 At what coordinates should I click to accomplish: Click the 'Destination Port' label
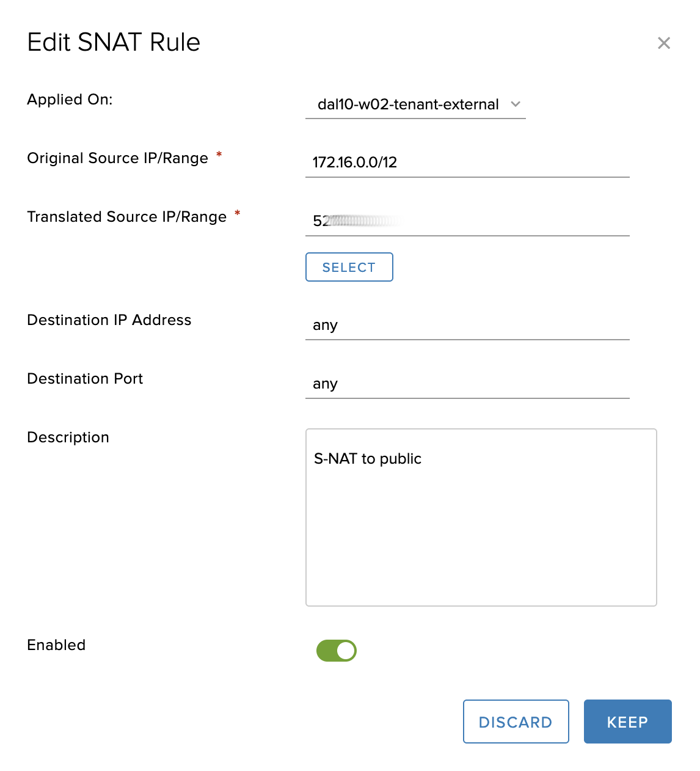[x=85, y=379]
